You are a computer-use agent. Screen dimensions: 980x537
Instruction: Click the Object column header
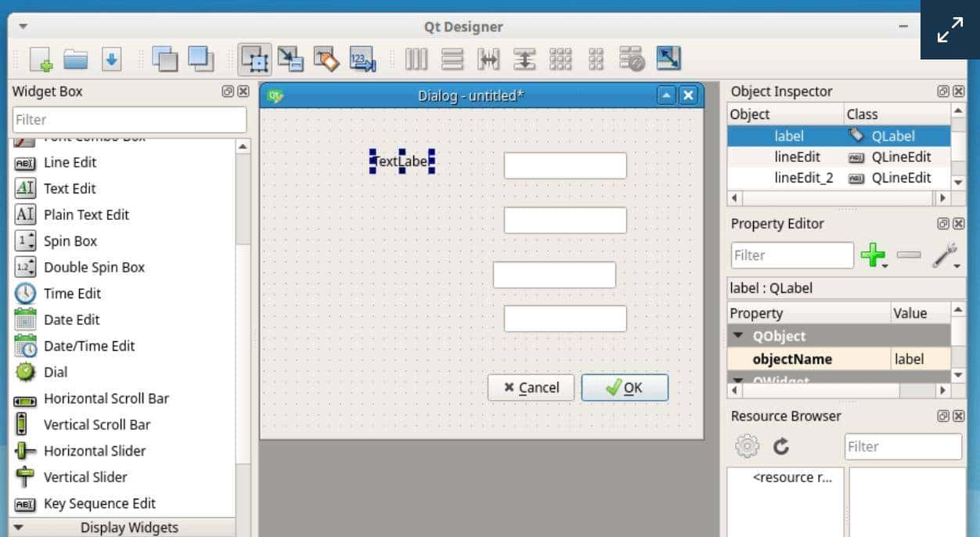tap(785, 114)
